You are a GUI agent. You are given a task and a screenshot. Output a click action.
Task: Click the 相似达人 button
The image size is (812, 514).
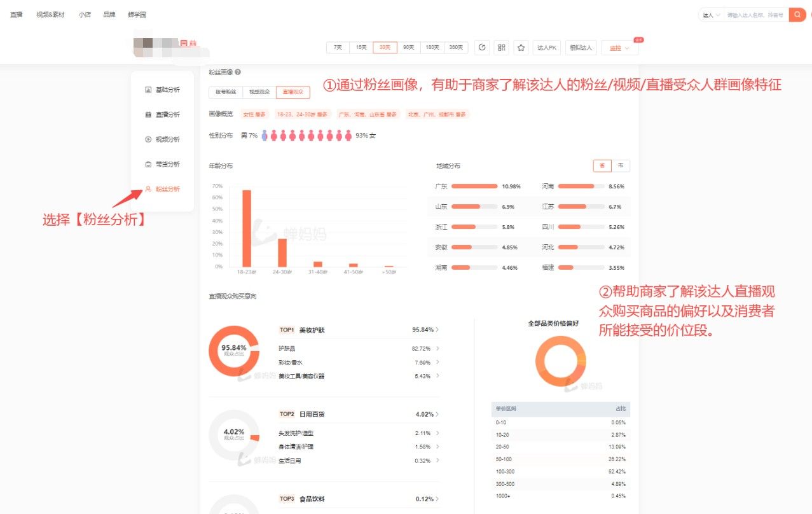click(581, 48)
